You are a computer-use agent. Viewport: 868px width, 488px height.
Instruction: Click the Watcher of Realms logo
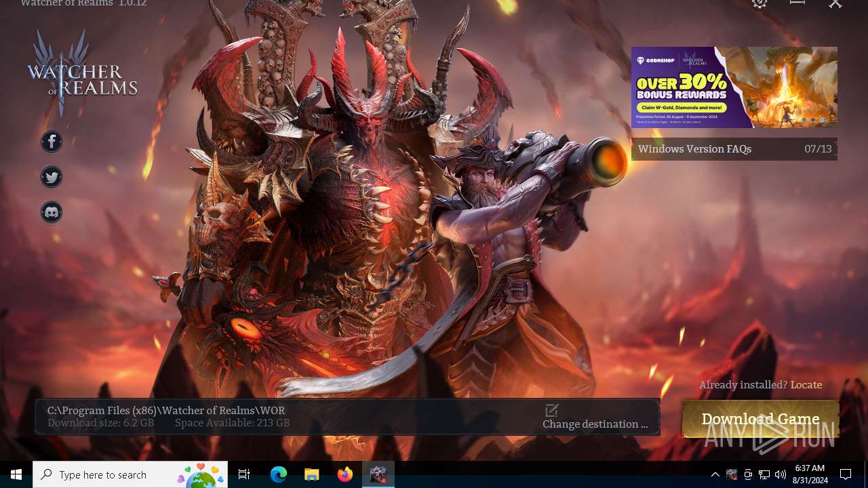pos(82,73)
